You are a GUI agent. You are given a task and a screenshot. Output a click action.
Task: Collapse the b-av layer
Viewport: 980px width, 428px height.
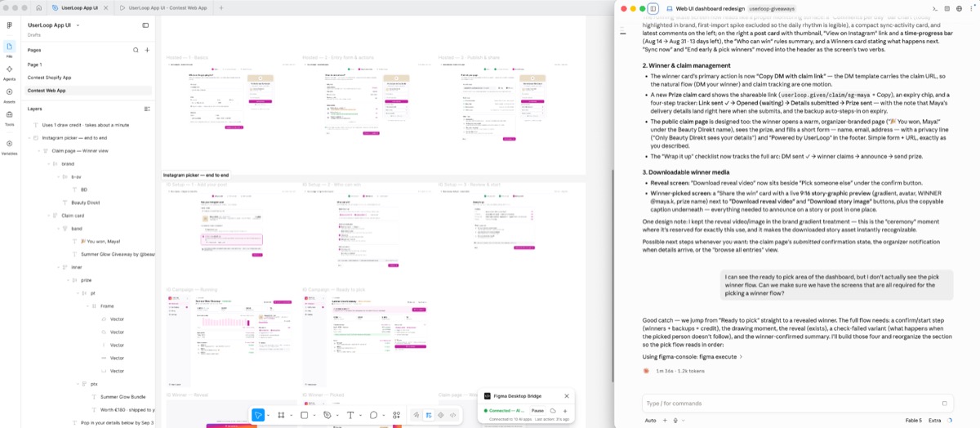tap(57, 177)
